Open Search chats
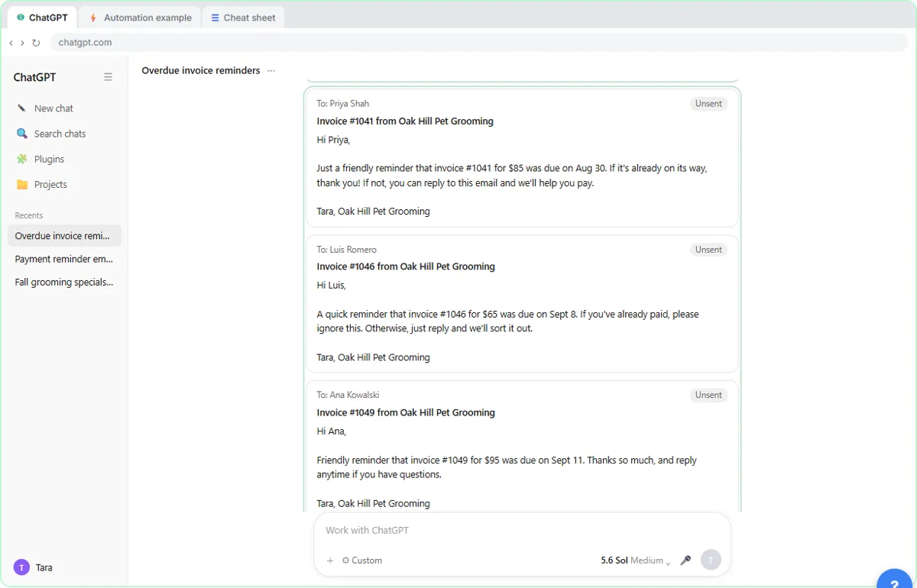The width and height of the screenshot is (917, 588). tap(64, 134)
